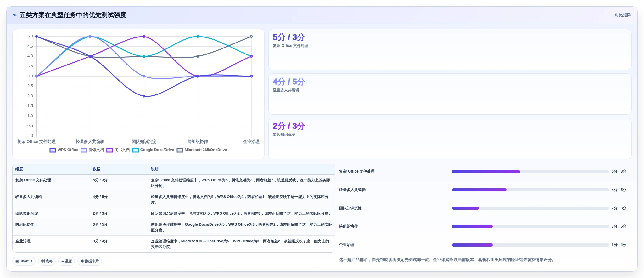
Task: Toggle the Google Docs/Drive legend swatch
Action: [136, 150]
